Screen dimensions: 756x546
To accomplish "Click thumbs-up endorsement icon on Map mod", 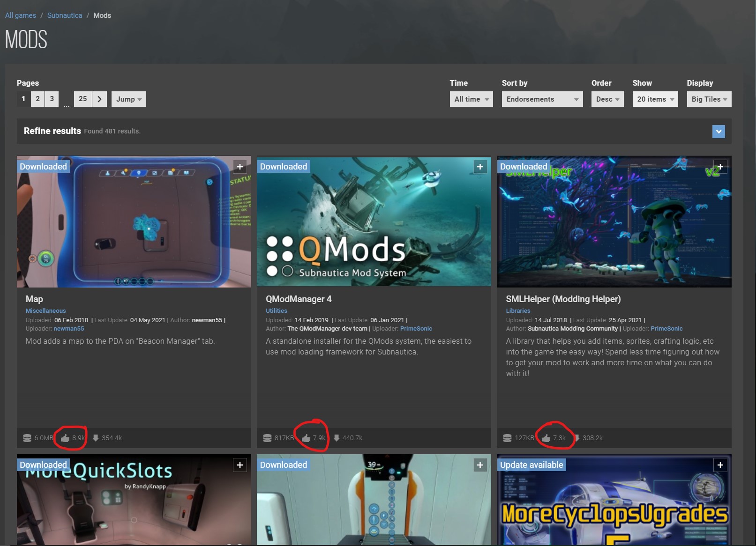I will point(65,438).
